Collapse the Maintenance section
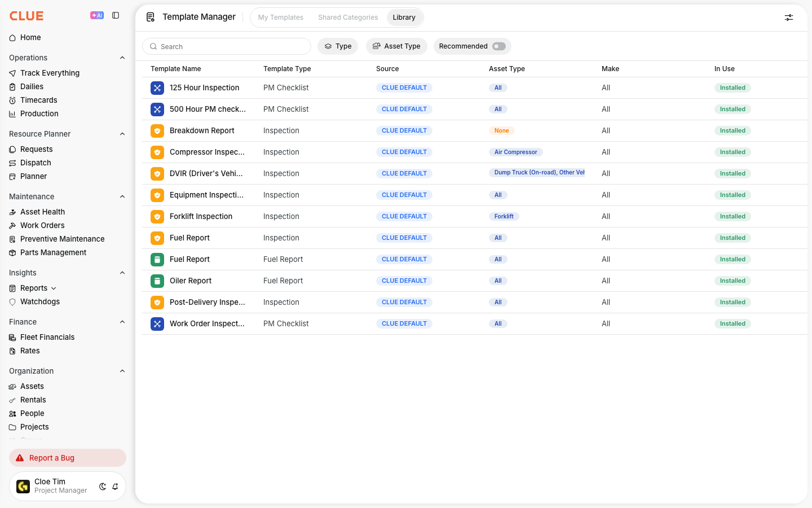This screenshot has width=812, height=508. pyautogui.click(x=122, y=196)
